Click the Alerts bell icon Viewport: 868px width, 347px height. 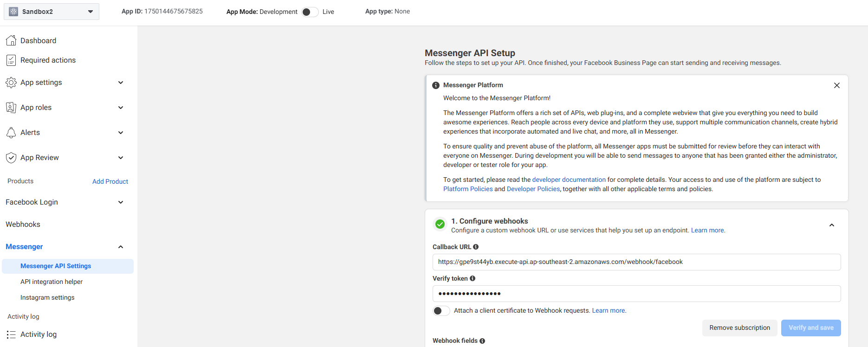click(x=11, y=133)
